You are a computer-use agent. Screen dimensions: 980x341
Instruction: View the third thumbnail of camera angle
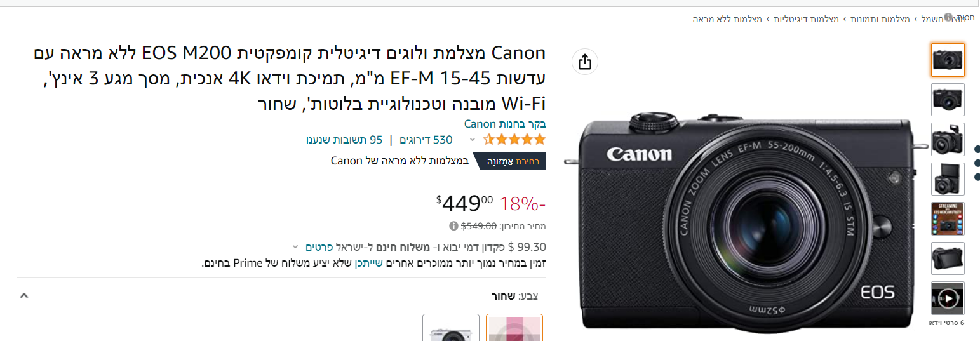point(948,139)
